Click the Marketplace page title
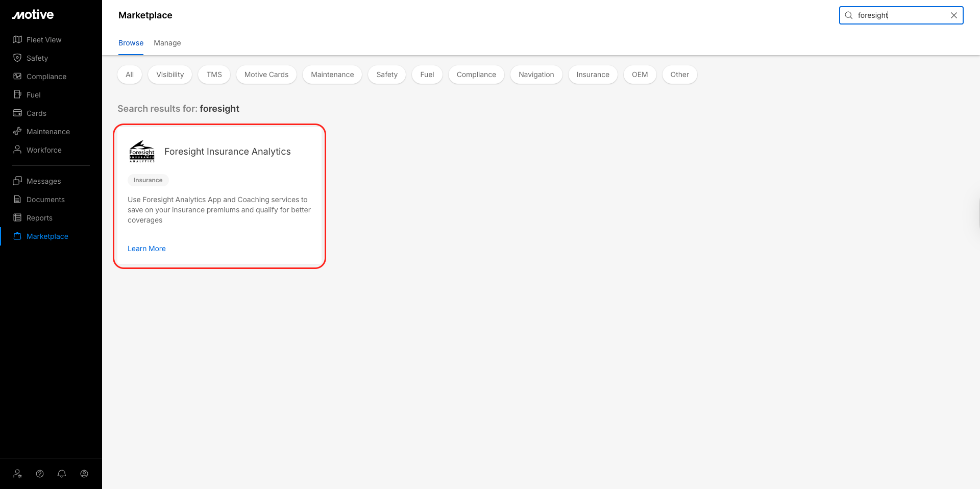 [145, 15]
